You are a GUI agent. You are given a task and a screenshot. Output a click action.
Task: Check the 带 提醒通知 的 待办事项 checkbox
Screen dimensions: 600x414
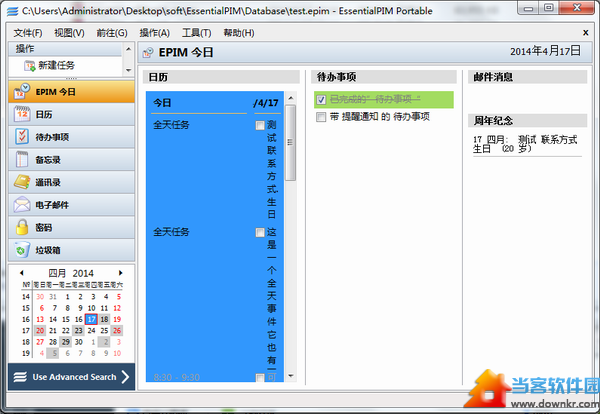point(321,117)
